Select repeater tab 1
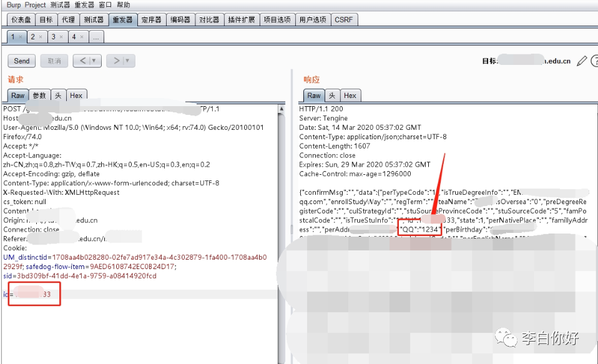Screen dimensions: 598x364 [12, 37]
